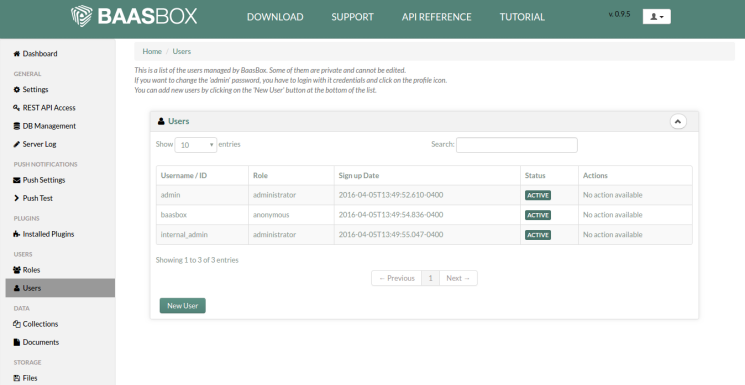Click the ACTIVE badge in baasbox row
The height and width of the screenshot is (385, 745).
click(538, 215)
